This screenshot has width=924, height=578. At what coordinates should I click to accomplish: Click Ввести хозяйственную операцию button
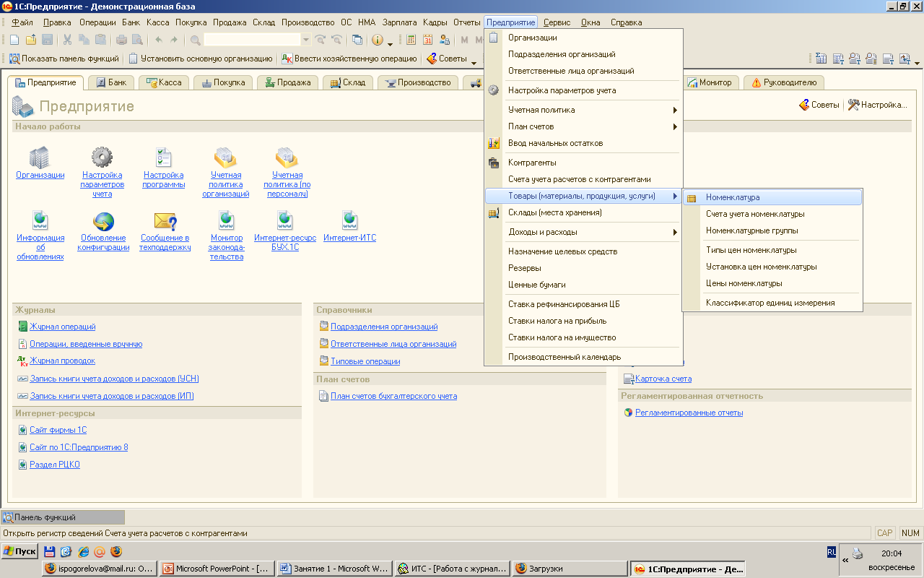[349, 59]
